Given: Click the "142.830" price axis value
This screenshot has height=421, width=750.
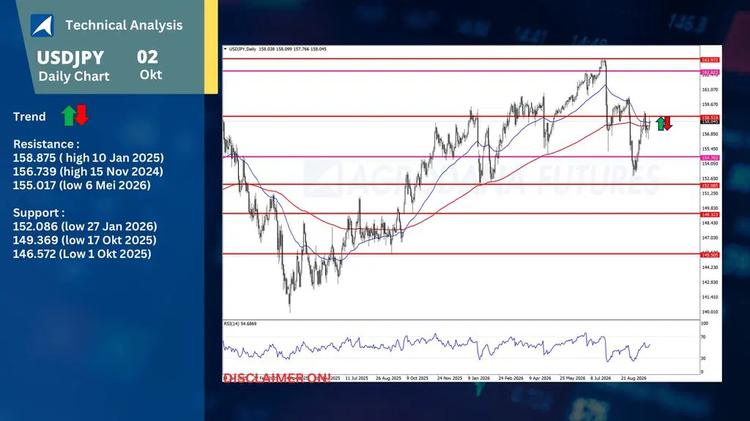Looking at the screenshot, I should click(710, 282).
